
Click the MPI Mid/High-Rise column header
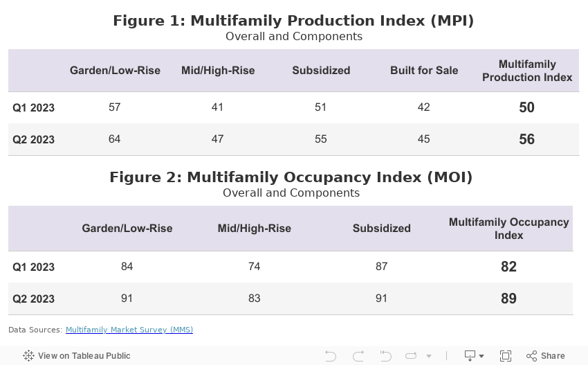tap(218, 70)
